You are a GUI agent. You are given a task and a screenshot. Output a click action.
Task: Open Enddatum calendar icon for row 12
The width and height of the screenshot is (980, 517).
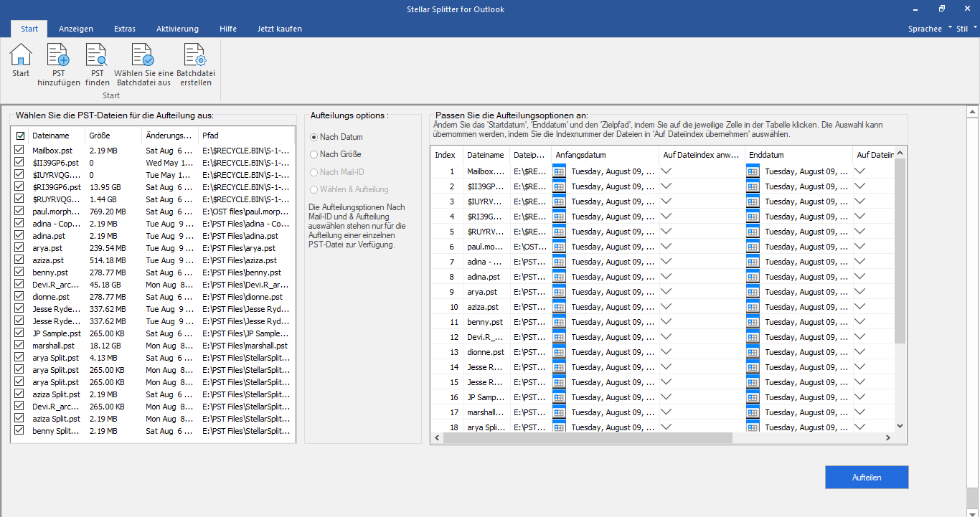(753, 336)
